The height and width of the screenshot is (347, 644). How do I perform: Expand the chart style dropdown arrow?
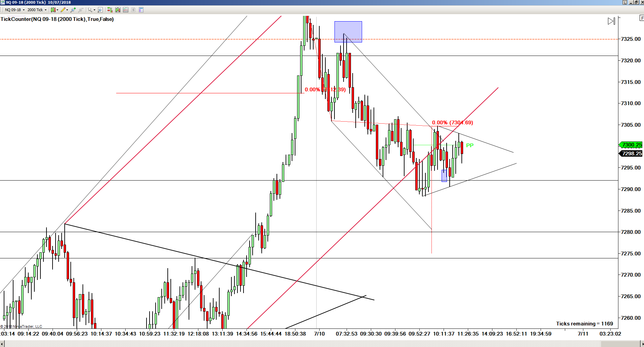(x=58, y=10)
